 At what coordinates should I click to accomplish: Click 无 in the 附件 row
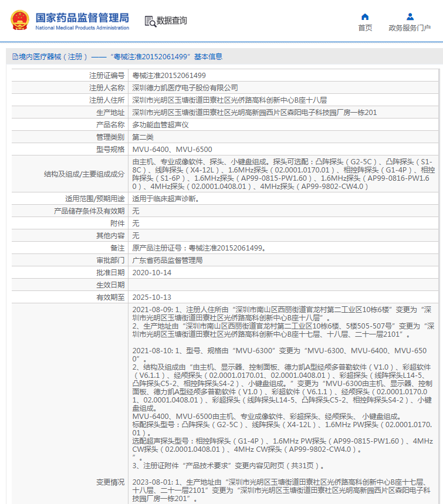tap(136, 224)
